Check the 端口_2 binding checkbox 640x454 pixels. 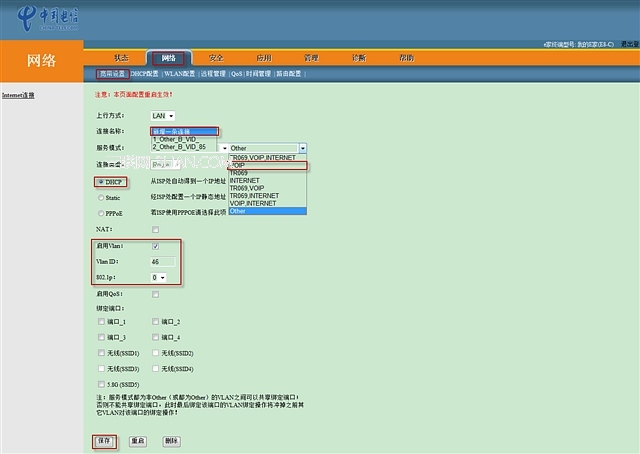pyautogui.click(x=156, y=322)
